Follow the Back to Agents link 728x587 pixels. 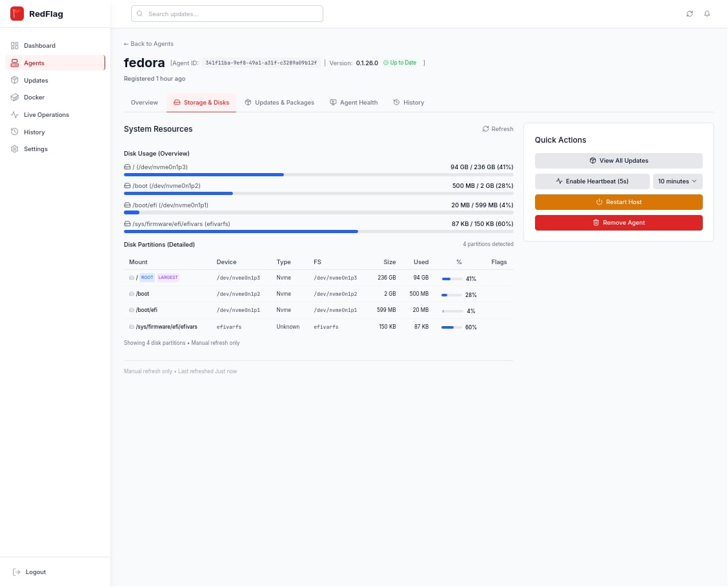(148, 44)
